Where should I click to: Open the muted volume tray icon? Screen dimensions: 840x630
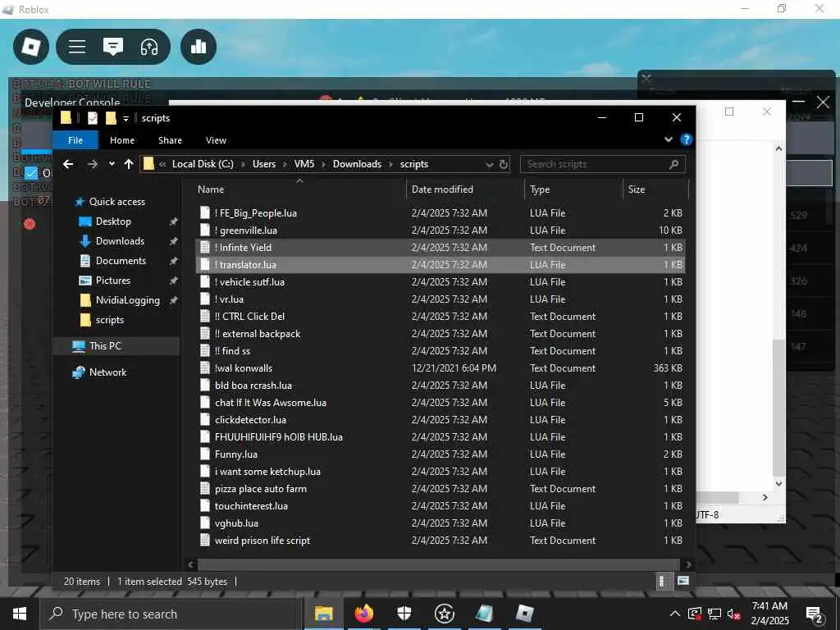734,614
